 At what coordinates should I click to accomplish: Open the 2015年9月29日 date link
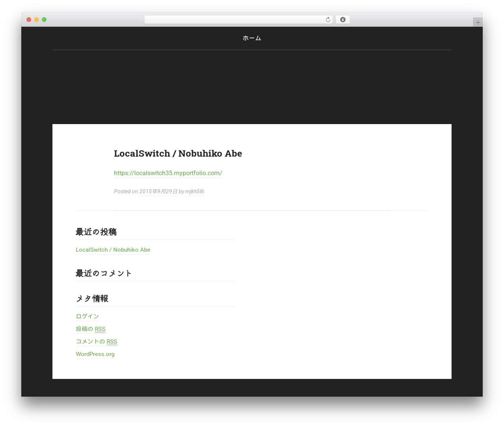click(x=158, y=191)
